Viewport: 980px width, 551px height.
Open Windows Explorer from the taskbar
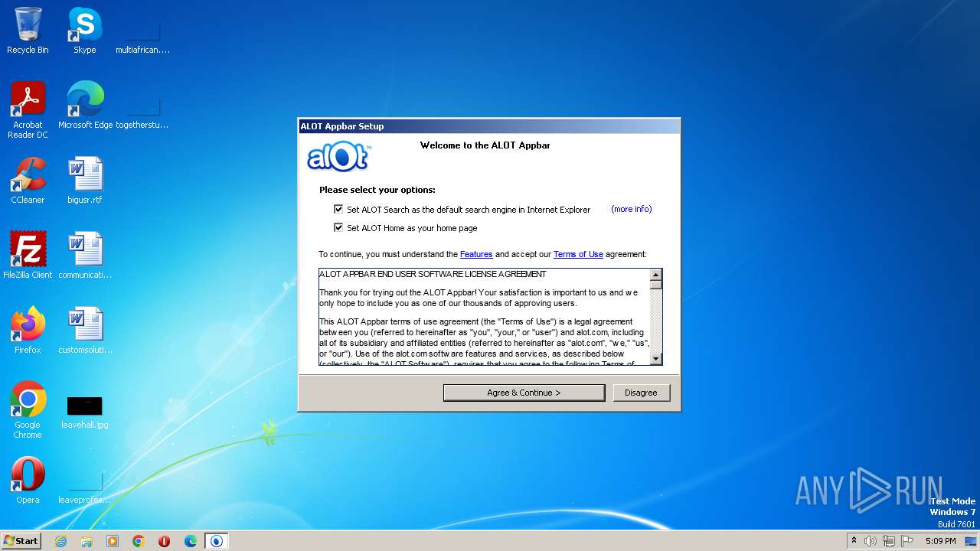87,541
